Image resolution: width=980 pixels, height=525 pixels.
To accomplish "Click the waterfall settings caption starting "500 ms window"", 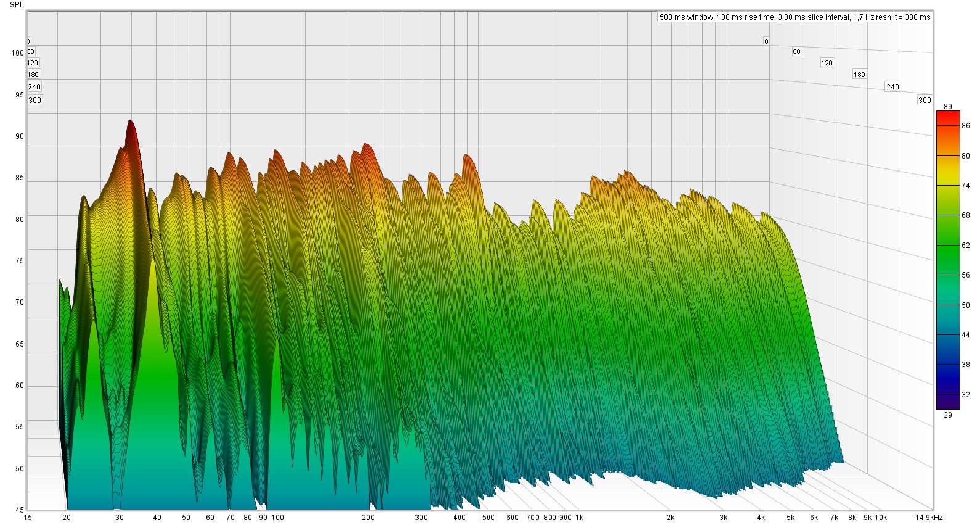I will (794, 17).
